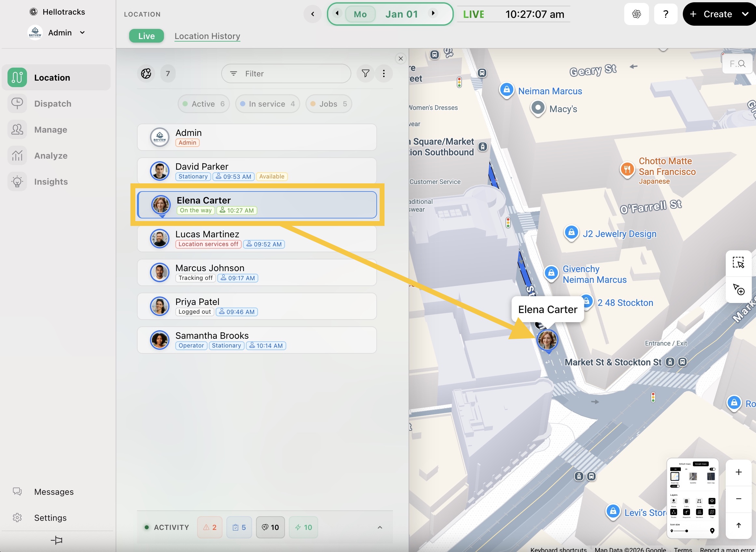The image size is (756, 552).
Task: Zoom in on the map
Action: click(738, 472)
